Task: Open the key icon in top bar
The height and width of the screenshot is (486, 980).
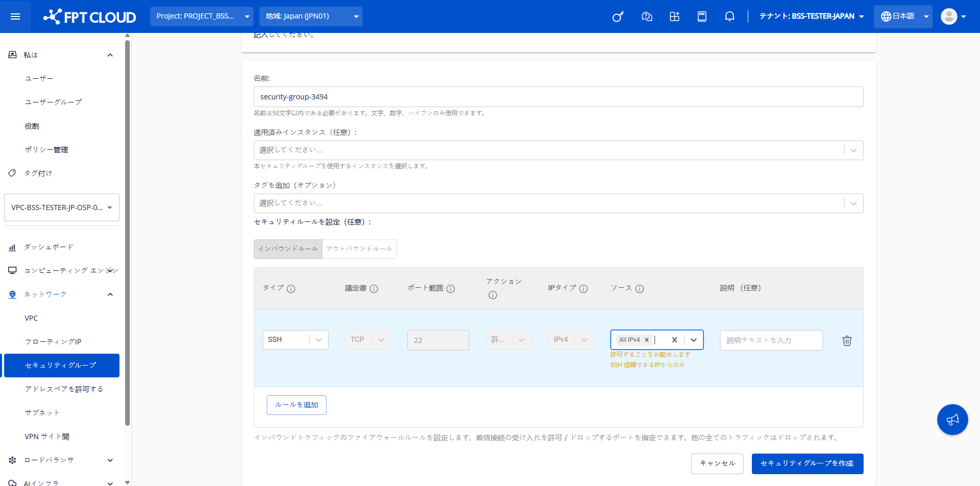Action: [617, 16]
